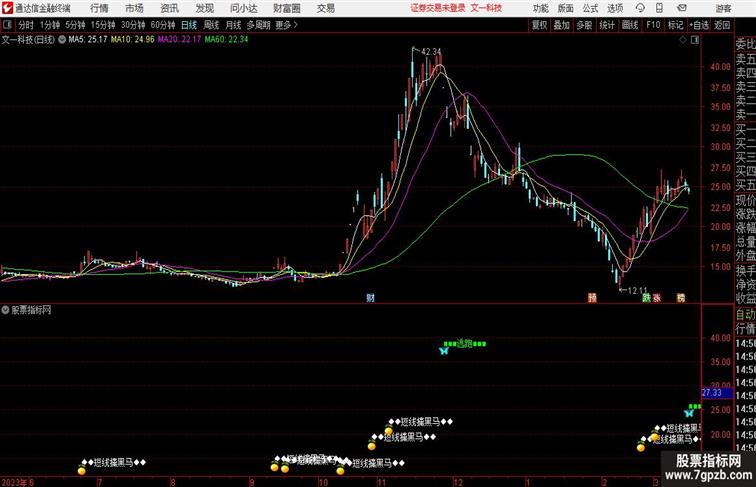Open the 行情 menu

99,8
